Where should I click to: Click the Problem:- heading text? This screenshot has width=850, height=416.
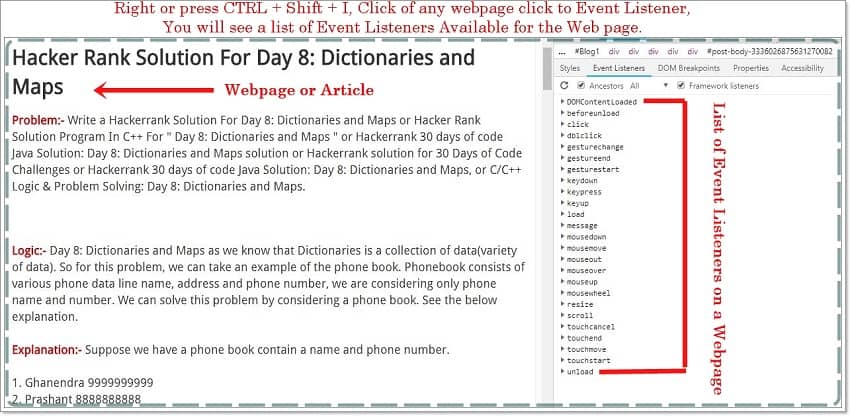pyautogui.click(x=38, y=120)
